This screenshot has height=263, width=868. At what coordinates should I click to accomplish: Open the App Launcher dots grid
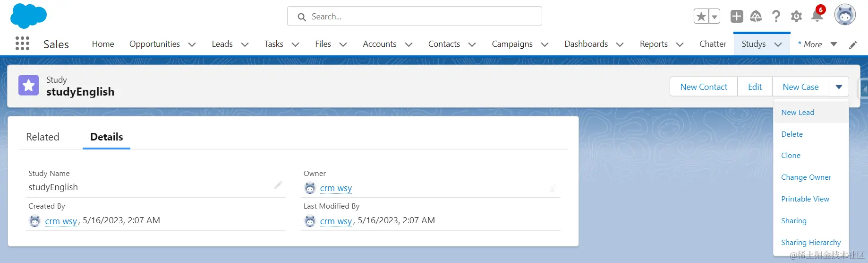pyautogui.click(x=22, y=44)
